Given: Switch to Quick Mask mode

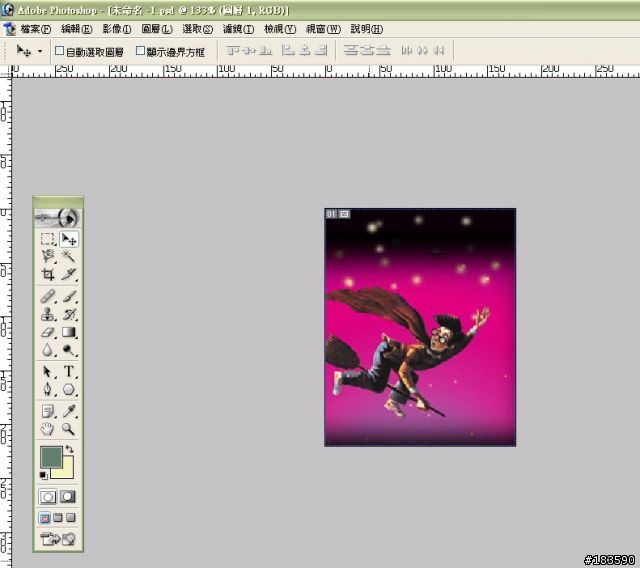Looking at the screenshot, I should point(68,497).
